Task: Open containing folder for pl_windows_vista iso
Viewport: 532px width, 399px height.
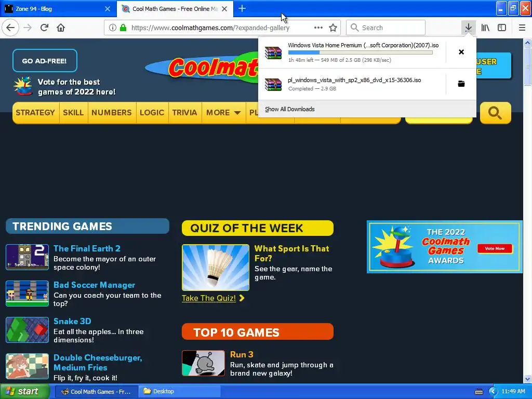Action: 461,84
